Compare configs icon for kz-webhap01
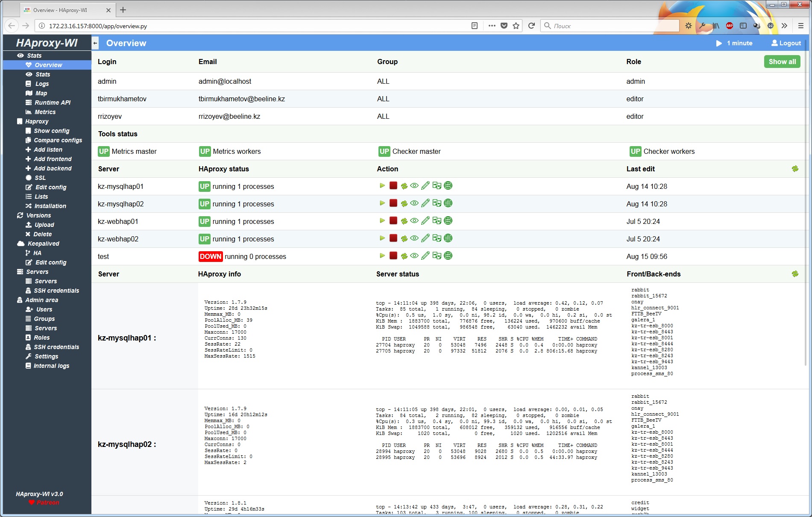This screenshot has width=812, height=517. 437,221
